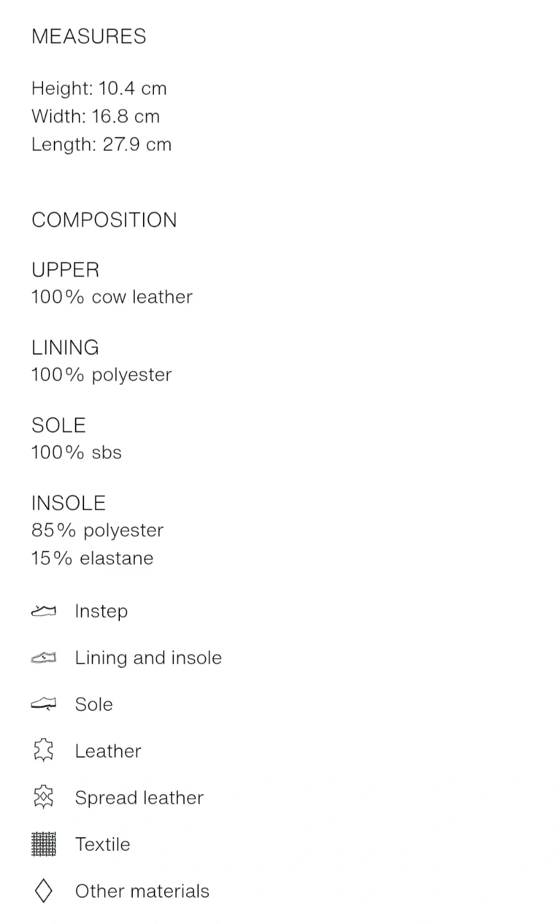
Task: Click the Textile grid icon
Action: coord(43,844)
